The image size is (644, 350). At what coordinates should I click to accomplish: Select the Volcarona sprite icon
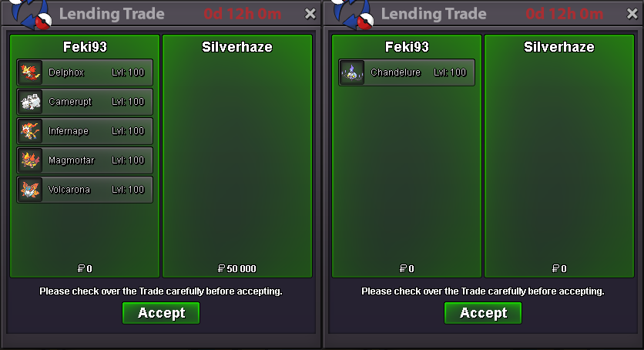click(30, 190)
